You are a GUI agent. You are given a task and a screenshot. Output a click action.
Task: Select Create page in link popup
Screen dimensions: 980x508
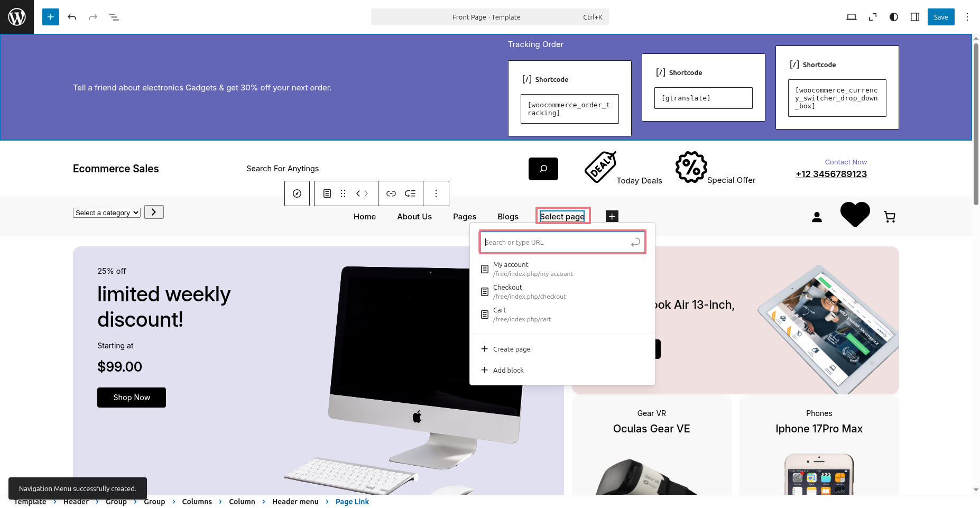click(x=511, y=349)
